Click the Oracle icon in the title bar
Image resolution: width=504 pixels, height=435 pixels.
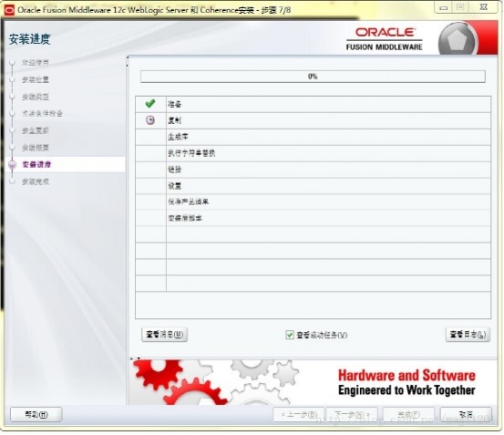click(9, 10)
